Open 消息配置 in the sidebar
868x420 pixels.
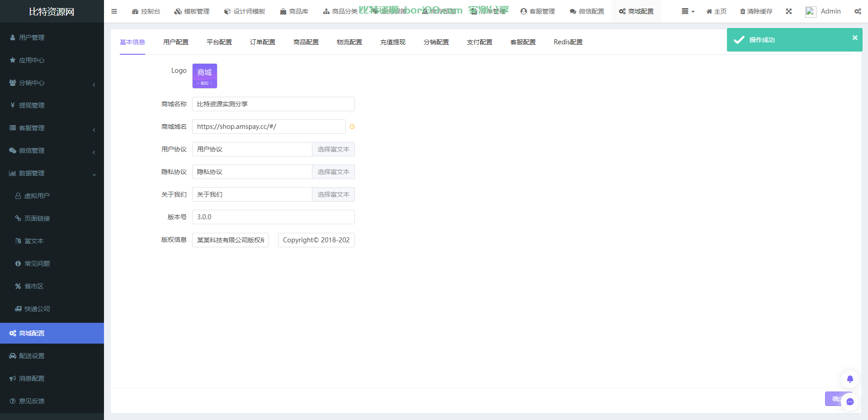pos(52,378)
